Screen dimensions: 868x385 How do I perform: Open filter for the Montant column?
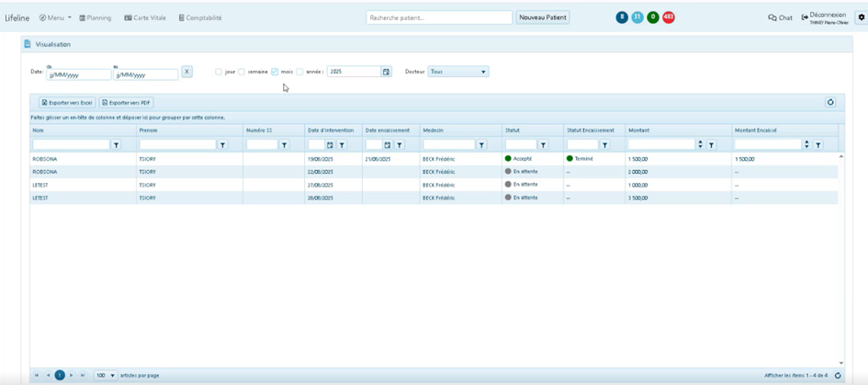711,144
